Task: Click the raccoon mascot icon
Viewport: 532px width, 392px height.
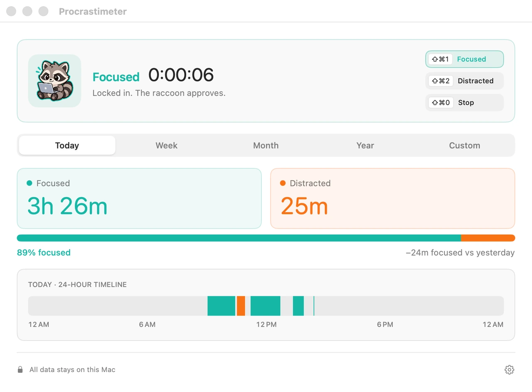Action: (54, 81)
